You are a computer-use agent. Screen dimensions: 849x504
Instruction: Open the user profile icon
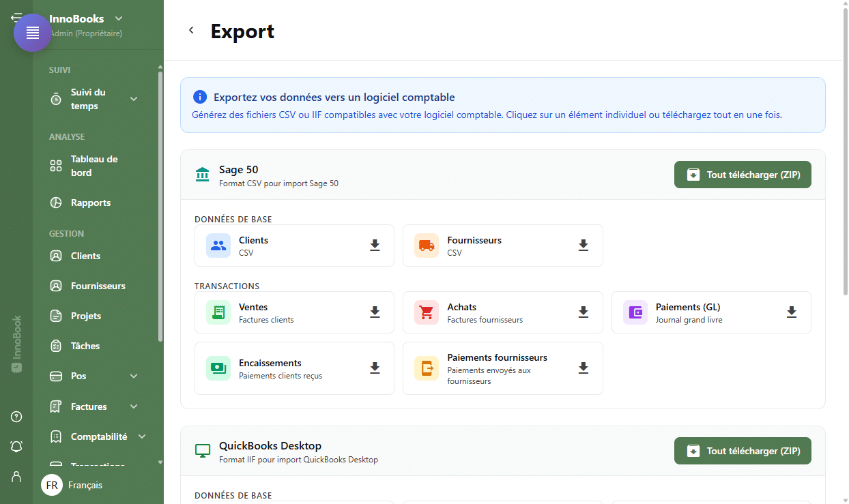point(16,476)
